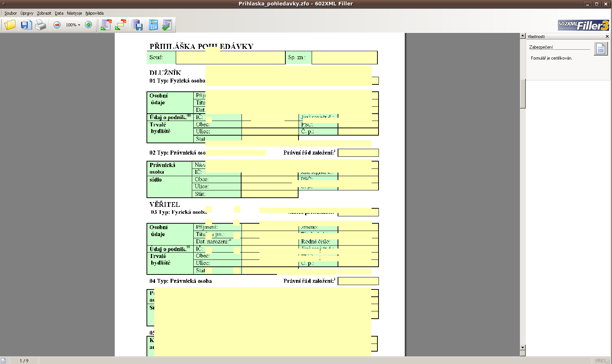Click the DLUŽNÍK section heading

pos(165,73)
